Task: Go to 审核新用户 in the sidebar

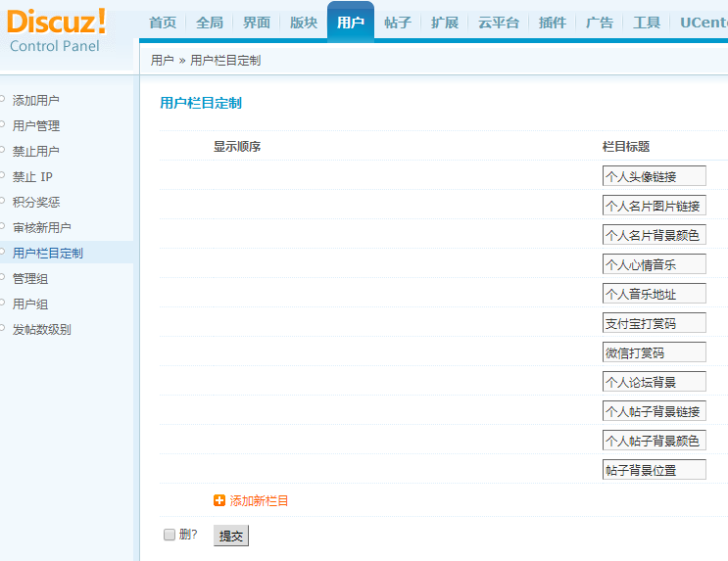Action: 42,227
